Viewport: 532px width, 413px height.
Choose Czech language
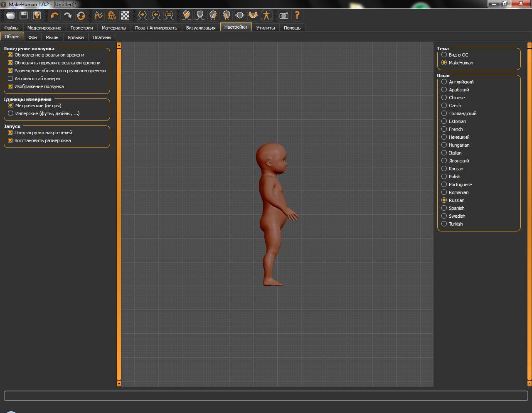[444, 106]
